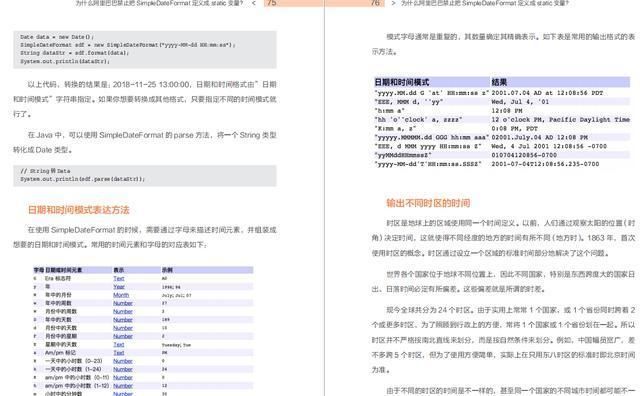Open the Number link in the (0-23) hour row
The image size is (640, 396).
(x=123, y=361)
